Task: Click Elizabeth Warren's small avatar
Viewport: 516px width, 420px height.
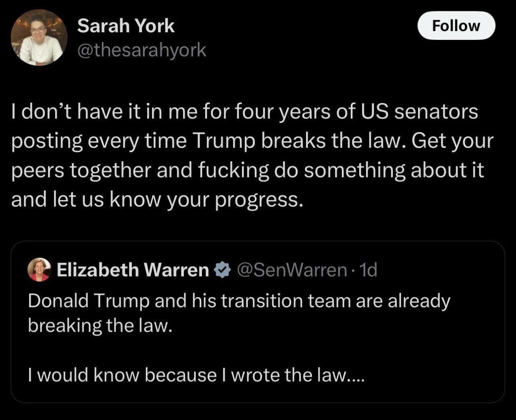Action: (x=39, y=269)
